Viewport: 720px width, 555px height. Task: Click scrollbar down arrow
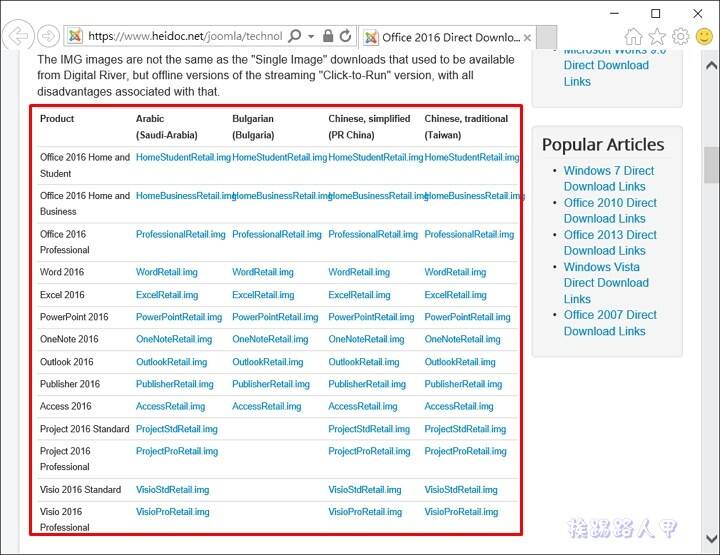tap(711, 538)
